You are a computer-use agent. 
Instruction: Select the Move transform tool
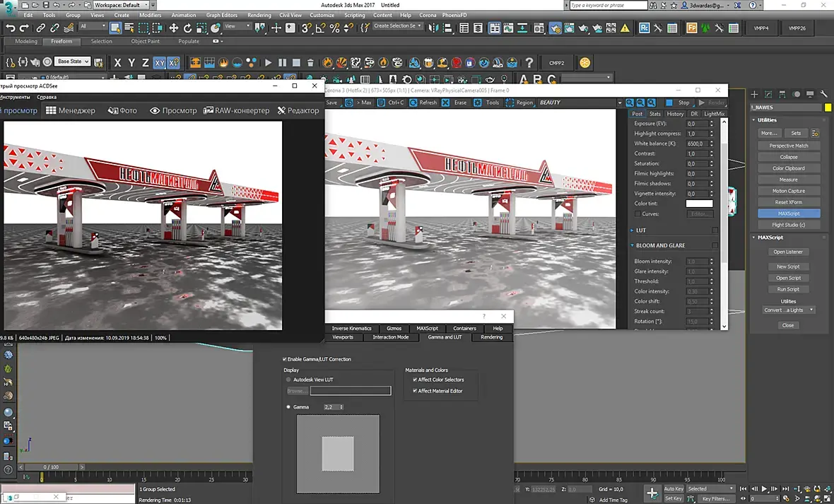pyautogui.click(x=174, y=28)
